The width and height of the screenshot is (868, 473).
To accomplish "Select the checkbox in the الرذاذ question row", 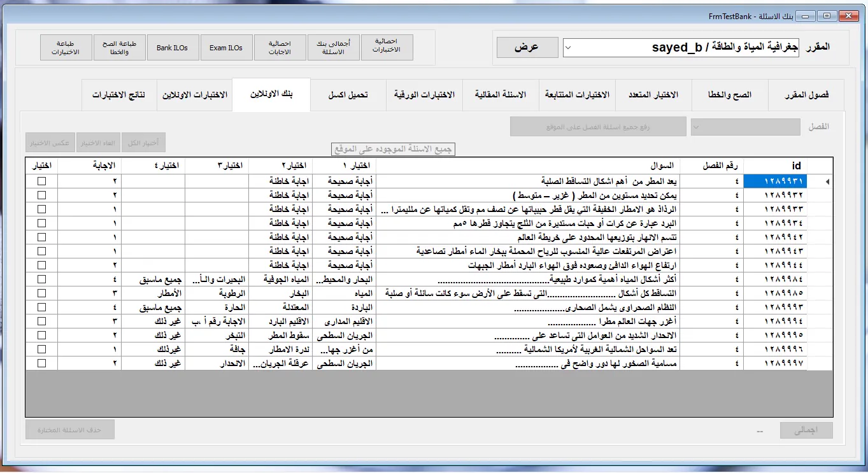I will click(42, 209).
